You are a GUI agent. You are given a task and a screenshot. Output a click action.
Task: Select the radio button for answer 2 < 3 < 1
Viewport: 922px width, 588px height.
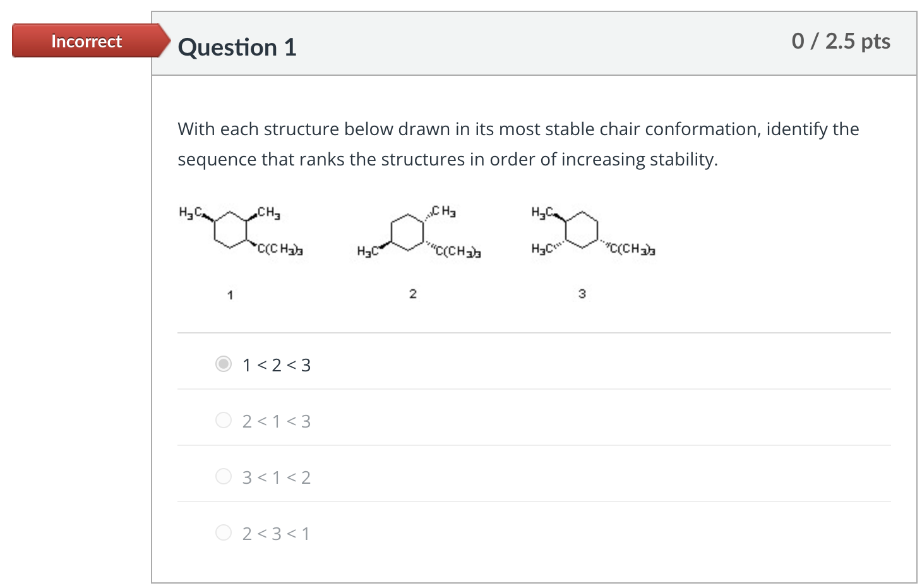pos(224,532)
